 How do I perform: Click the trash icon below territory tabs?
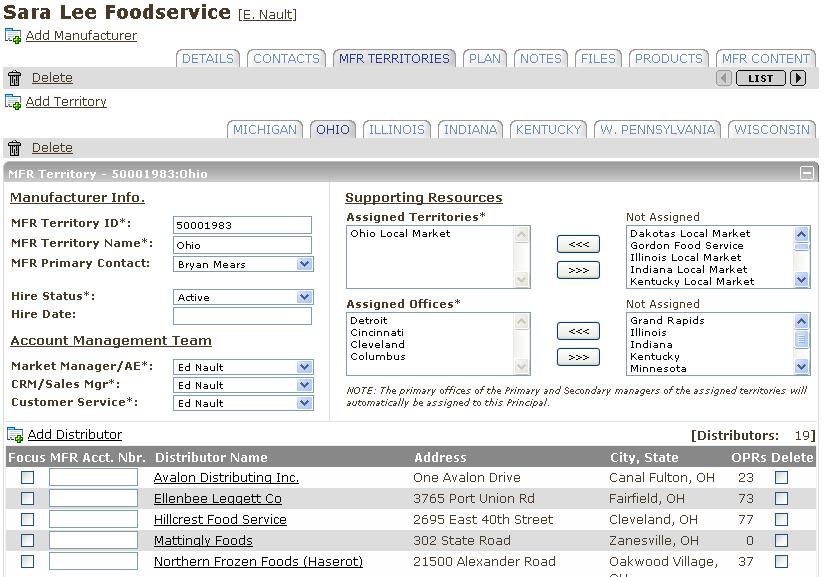tap(14, 148)
